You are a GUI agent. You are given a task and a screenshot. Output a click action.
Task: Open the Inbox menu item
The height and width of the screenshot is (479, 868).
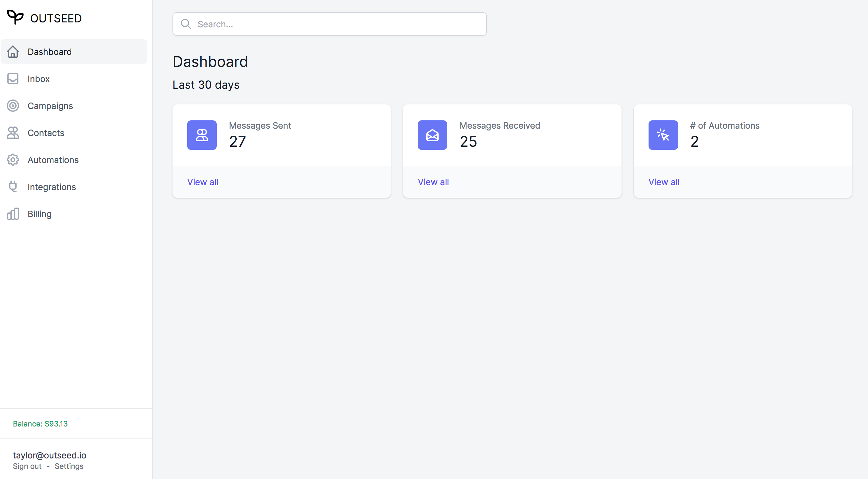point(38,79)
